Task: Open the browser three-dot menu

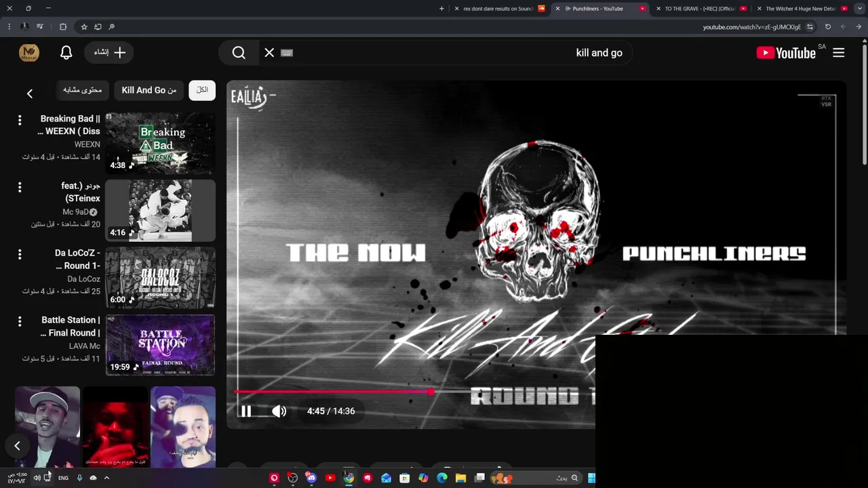Action: [9, 27]
